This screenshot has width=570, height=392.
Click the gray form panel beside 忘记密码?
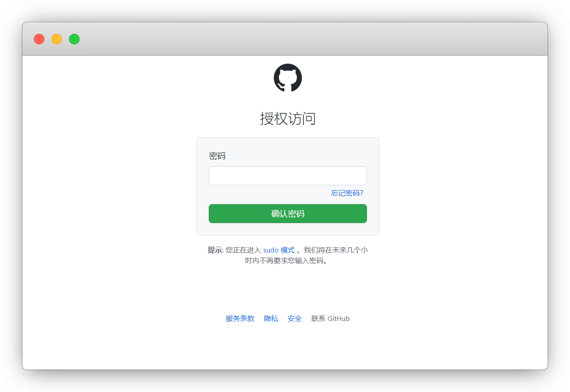264,194
